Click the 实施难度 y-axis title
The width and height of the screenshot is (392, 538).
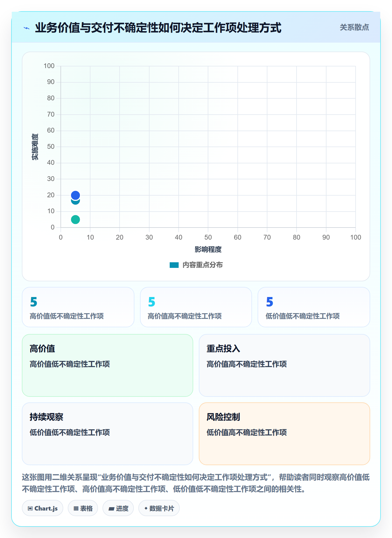(35, 147)
